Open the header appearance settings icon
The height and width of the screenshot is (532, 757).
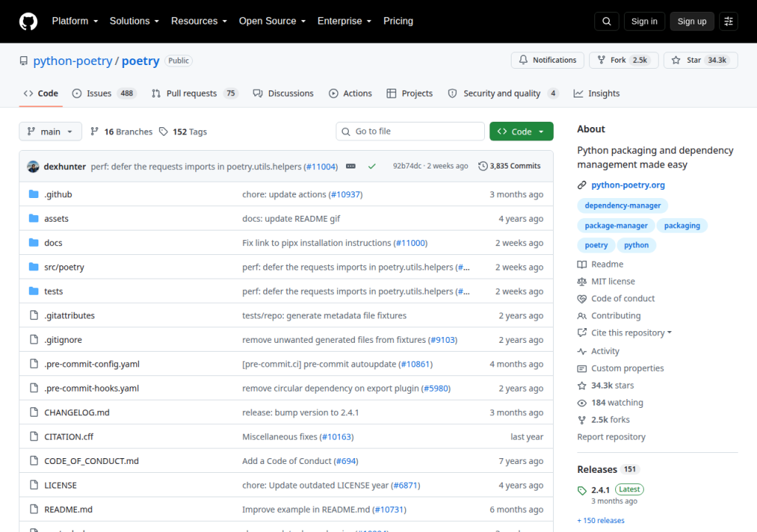(x=728, y=21)
